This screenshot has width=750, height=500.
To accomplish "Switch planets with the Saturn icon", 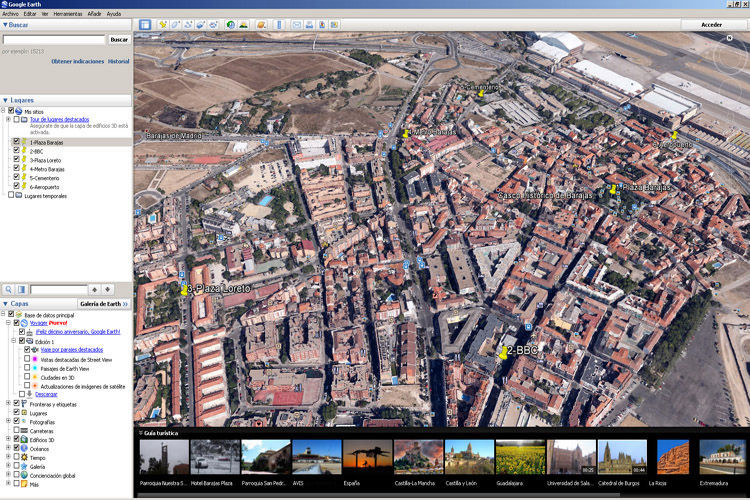I will click(x=261, y=24).
